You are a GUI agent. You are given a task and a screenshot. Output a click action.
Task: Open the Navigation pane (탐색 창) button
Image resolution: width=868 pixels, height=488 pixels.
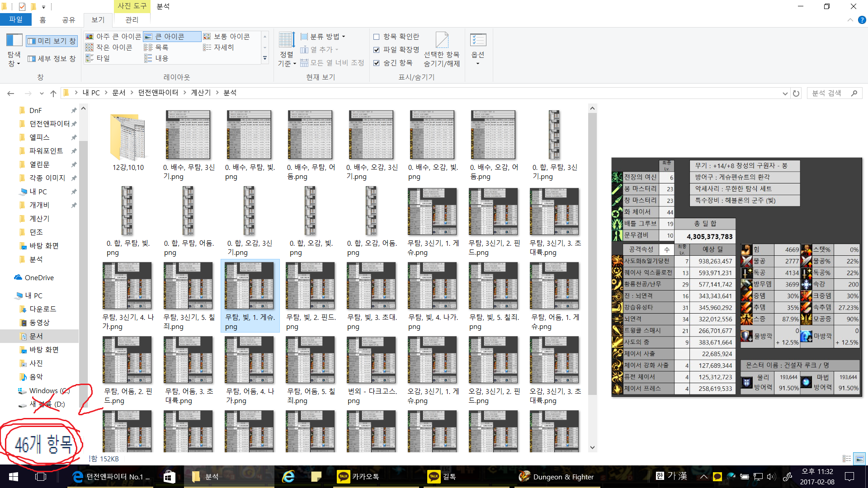14,50
